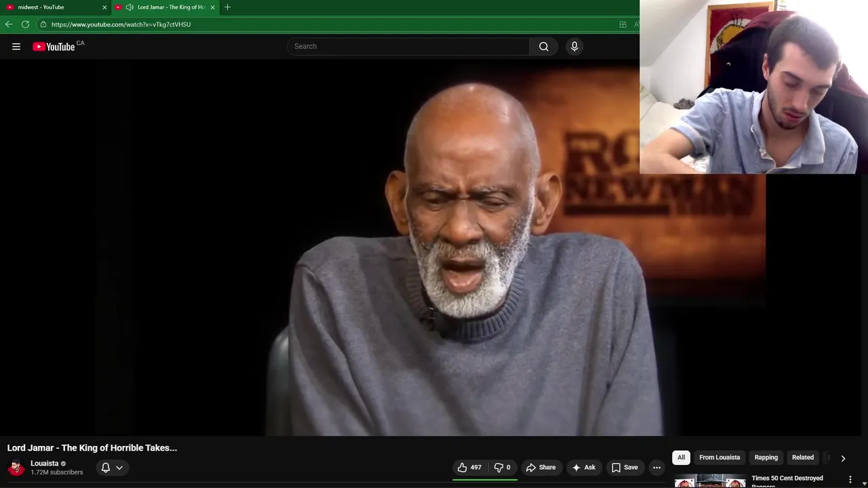The width and height of the screenshot is (868, 488).
Task: Select the Related filter chip
Action: click(803, 457)
